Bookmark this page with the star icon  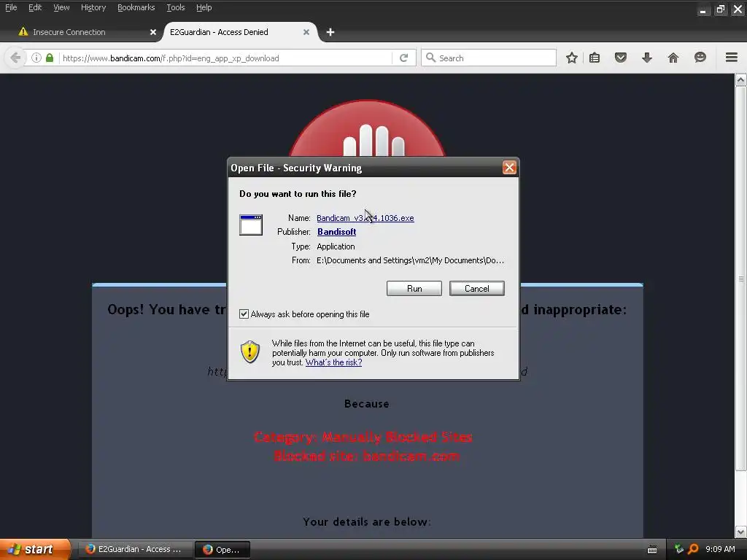[x=572, y=58]
